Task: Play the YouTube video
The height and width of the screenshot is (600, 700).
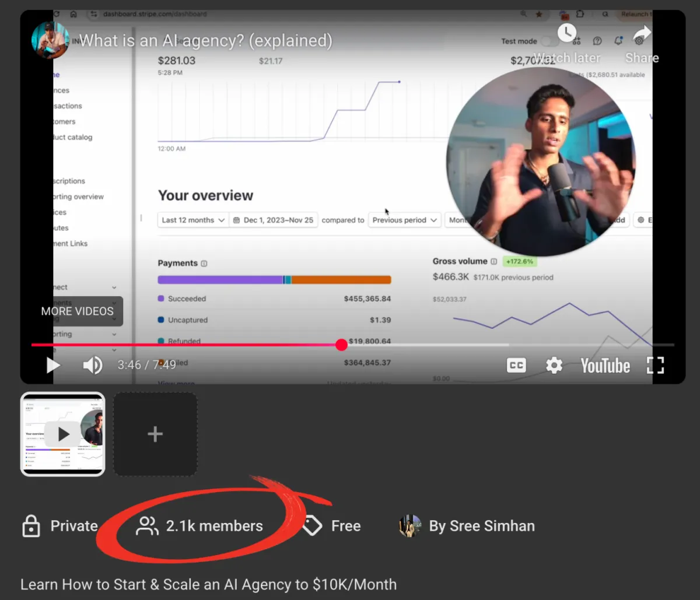Action: [x=53, y=366]
